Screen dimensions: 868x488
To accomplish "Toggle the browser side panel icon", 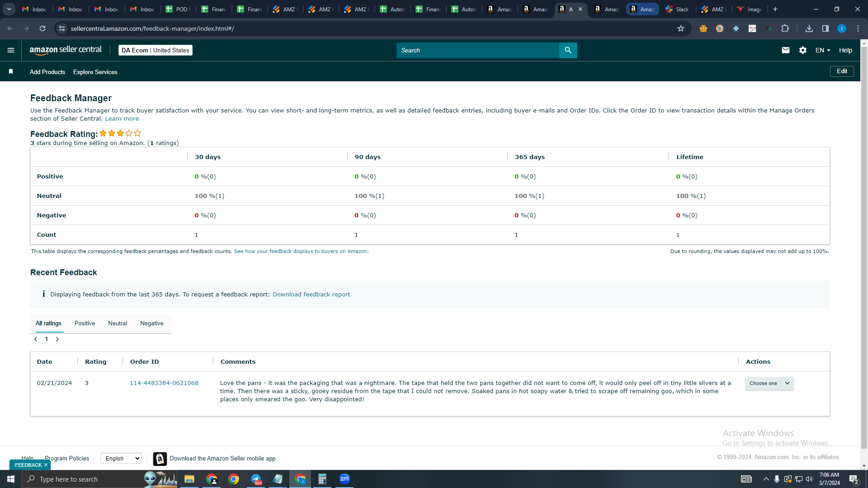I will [826, 28].
